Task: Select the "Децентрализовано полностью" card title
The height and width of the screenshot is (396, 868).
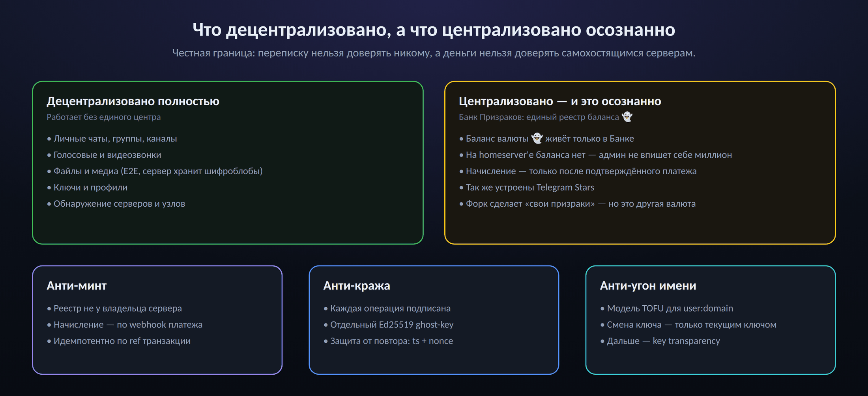Action: [133, 101]
